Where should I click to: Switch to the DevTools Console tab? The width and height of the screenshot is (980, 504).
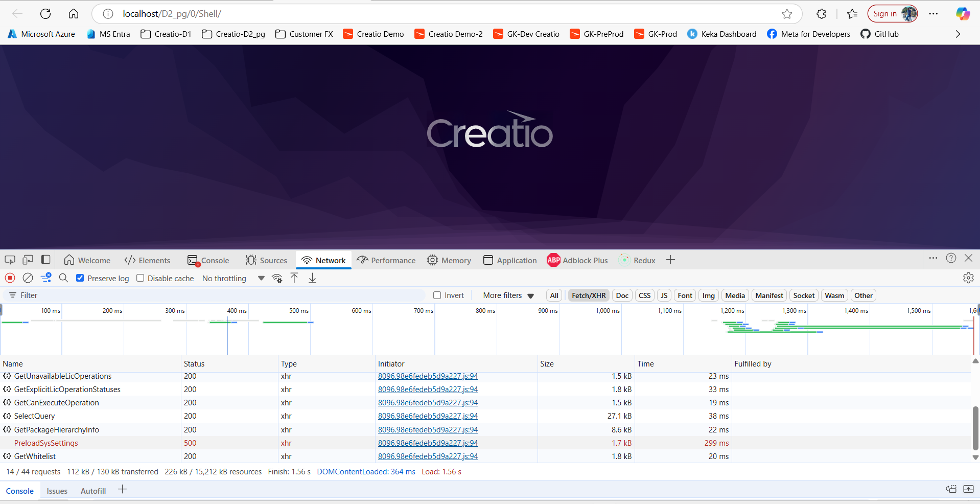tap(208, 260)
